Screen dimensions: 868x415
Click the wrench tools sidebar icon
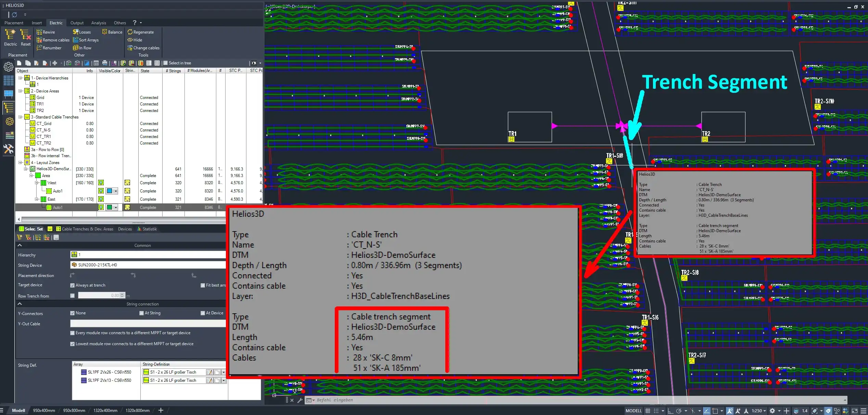[9, 149]
